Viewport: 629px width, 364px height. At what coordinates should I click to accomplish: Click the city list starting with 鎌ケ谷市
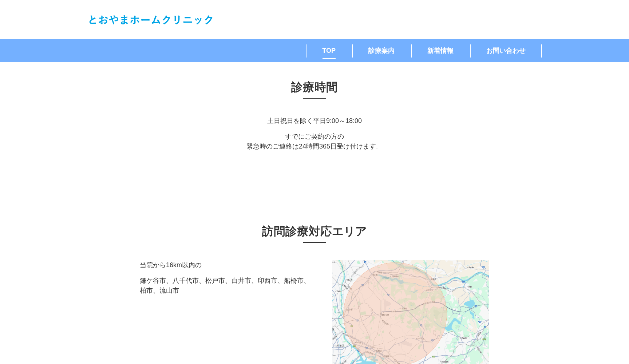coord(224,286)
